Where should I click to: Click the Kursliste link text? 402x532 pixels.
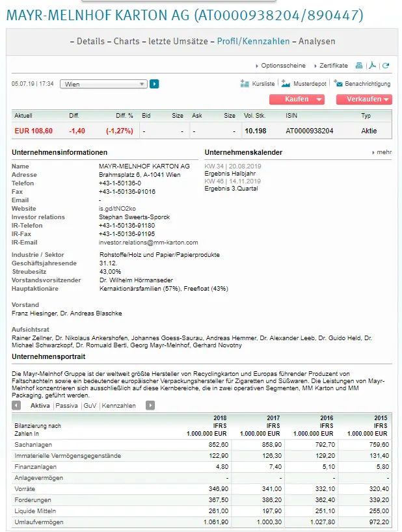[263, 84]
